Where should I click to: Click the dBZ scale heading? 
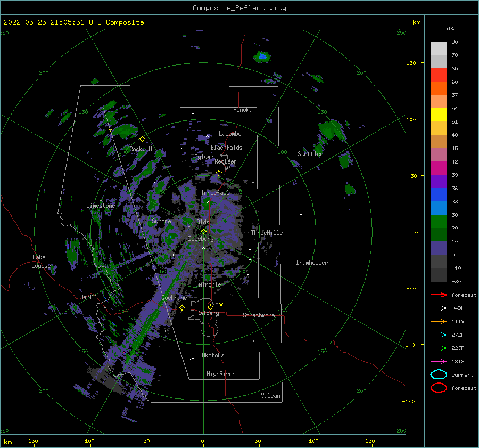(451, 28)
